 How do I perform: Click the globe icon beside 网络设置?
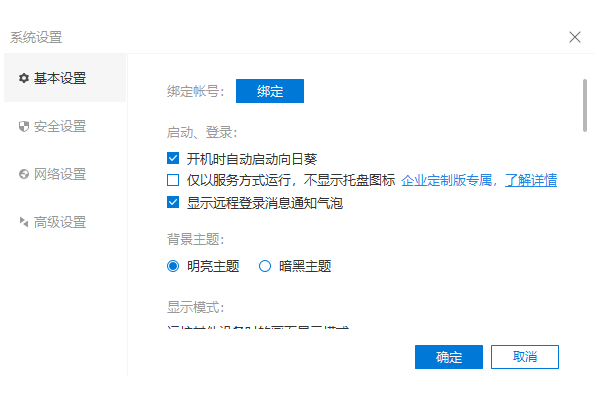pos(24,174)
